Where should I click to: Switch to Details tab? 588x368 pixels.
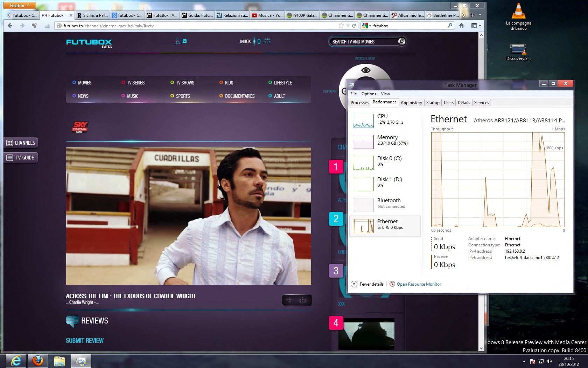point(464,103)
